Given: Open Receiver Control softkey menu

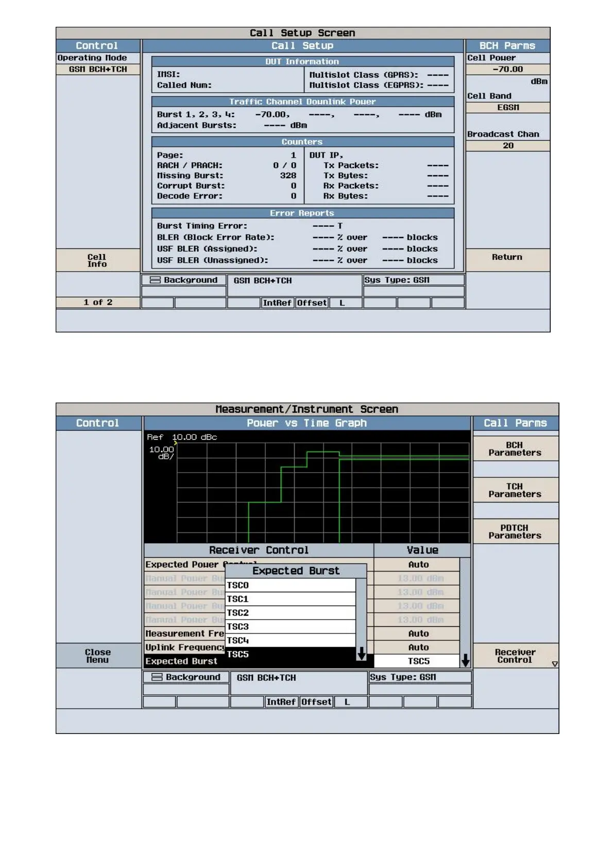Looking at the screenshot, I should coord(515,656).
